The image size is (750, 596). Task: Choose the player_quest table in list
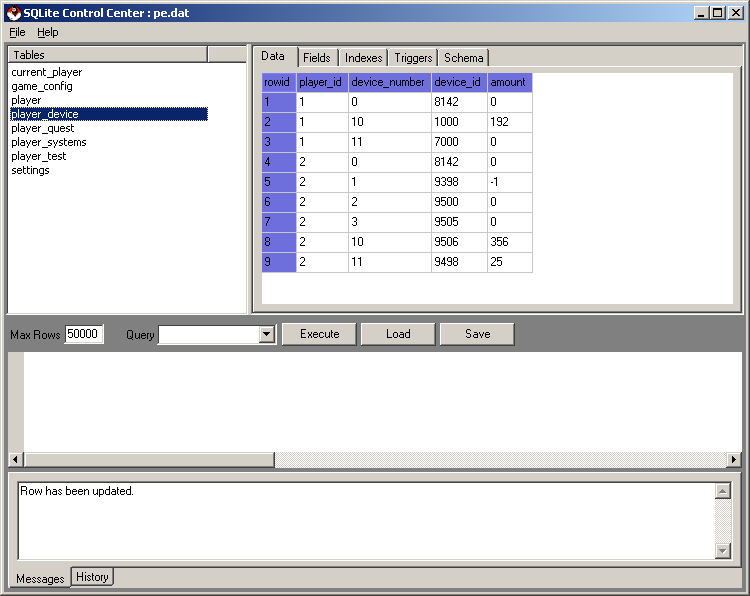[43, 128]
